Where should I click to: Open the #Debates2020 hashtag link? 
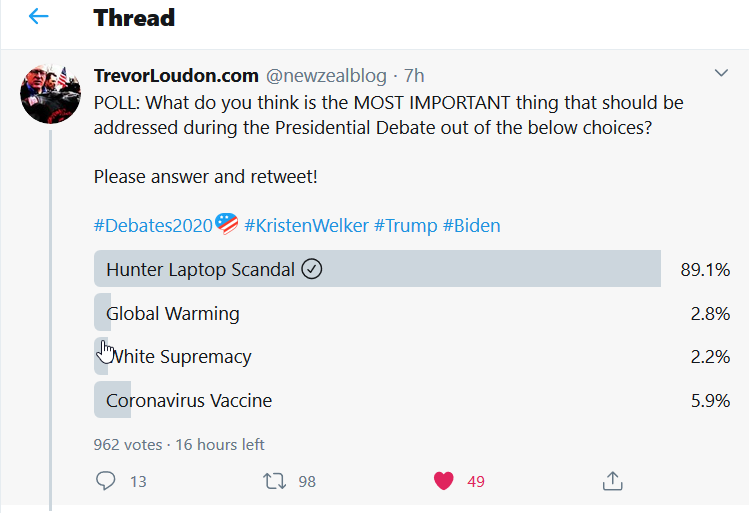[153, 225]
